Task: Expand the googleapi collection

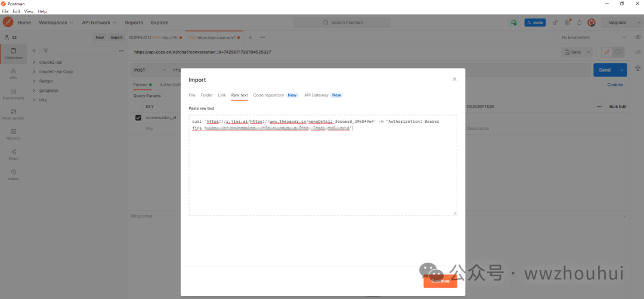Action: [x=34, y=91]
